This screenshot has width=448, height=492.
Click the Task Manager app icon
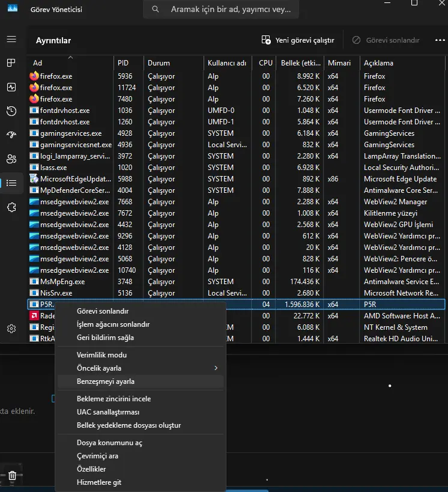(13, 8)
